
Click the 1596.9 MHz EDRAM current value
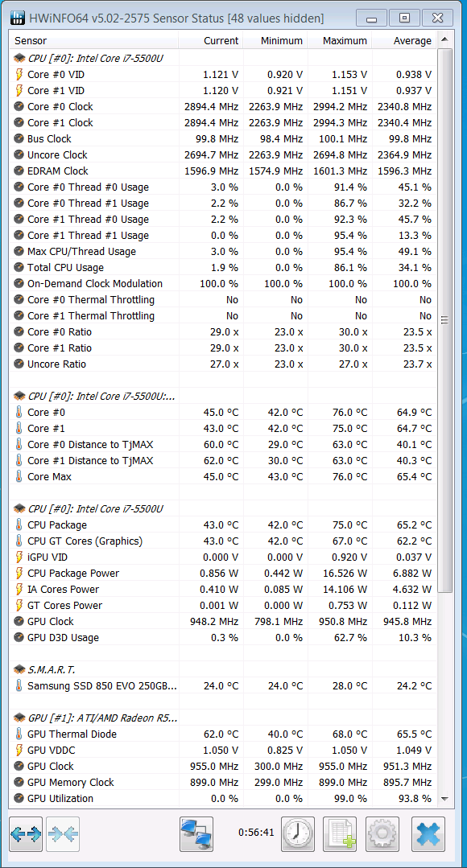[x=211, y=171]
